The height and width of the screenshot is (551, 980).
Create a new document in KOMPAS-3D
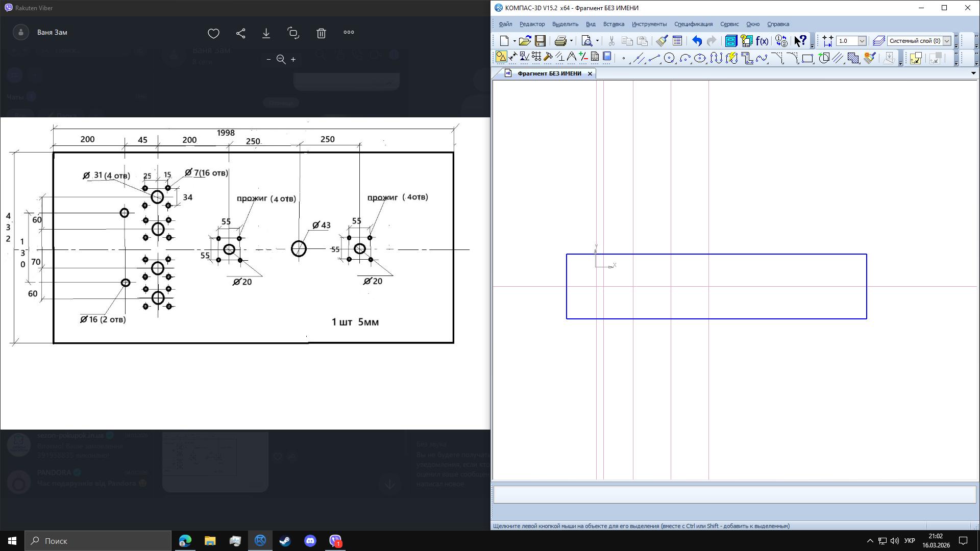pyautogui.click(x=504, y=41)
